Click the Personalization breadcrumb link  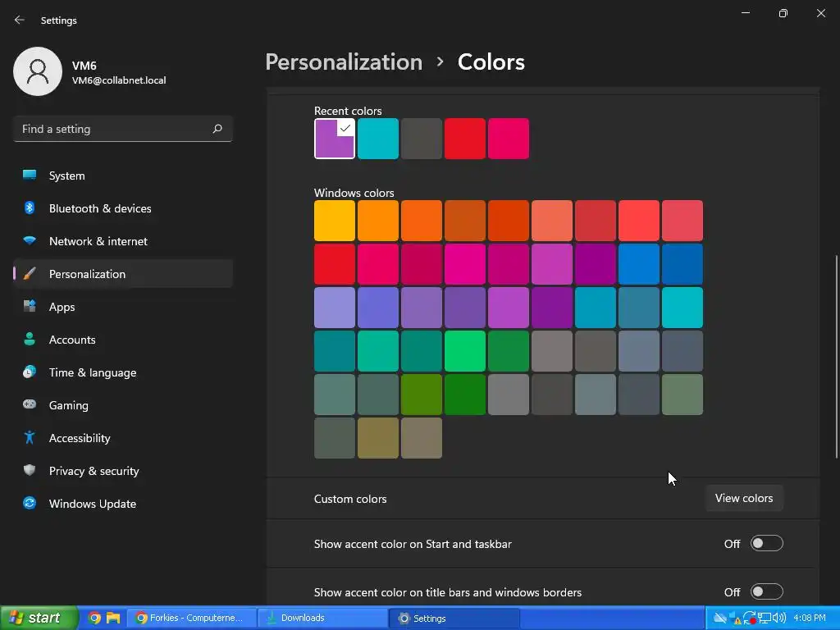344,62
